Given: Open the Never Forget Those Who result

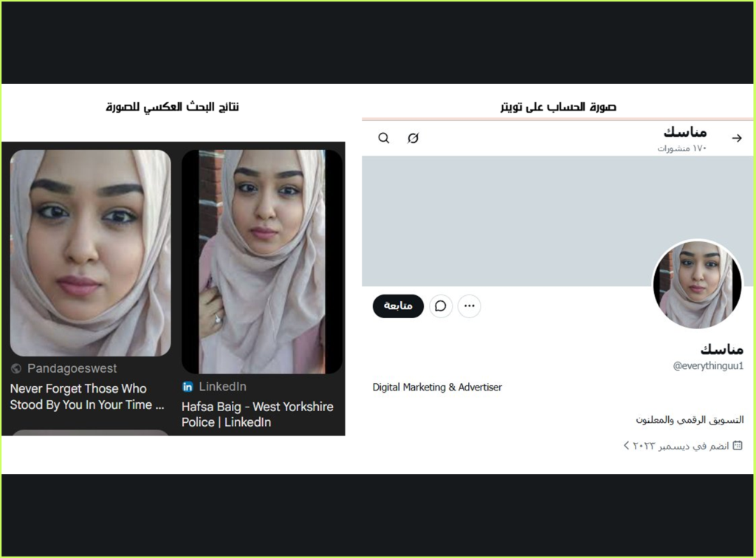Looking at the screenshot, I should [x=87, y=396].
